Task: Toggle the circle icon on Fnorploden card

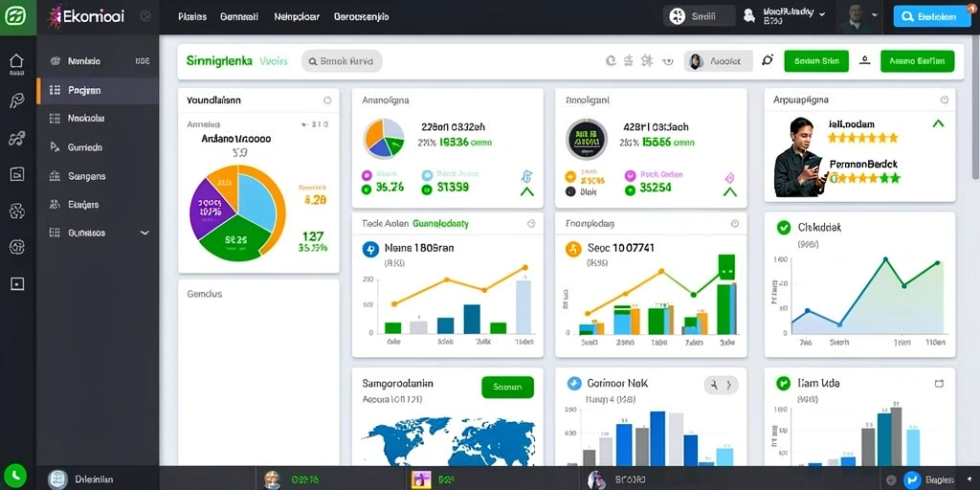Action: [x=735, y=223]
